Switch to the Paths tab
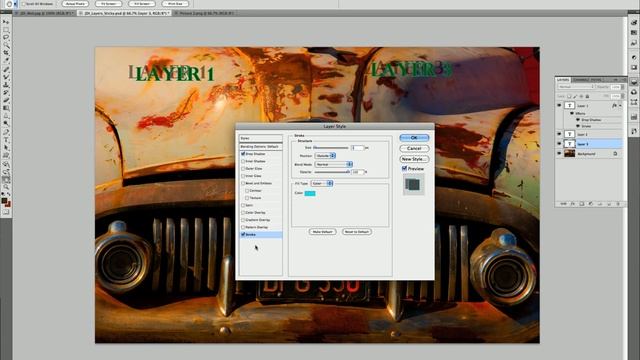Viewport: 640px width, 360px height. 596,80
